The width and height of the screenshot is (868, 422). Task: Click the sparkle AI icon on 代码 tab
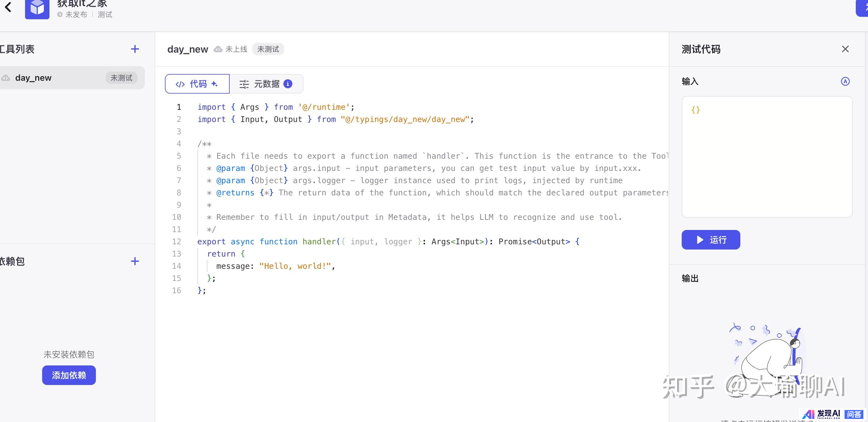point(215,84)
